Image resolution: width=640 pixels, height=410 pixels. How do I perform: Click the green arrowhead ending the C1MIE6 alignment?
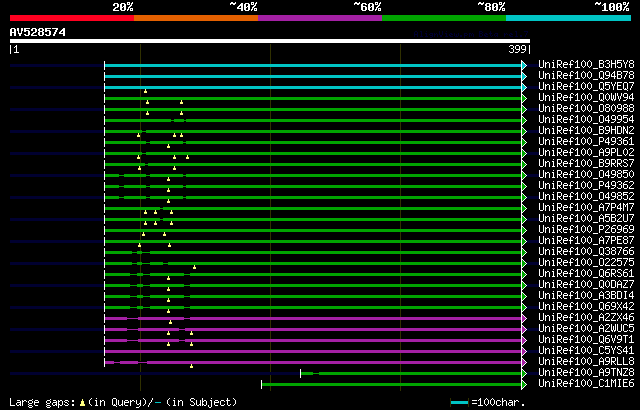[x=524, y=384]
